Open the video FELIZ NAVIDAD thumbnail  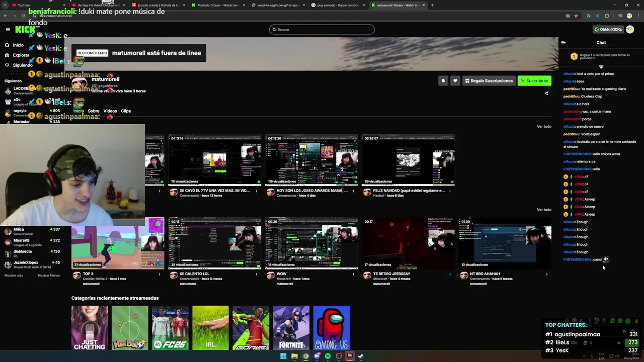click(408, 160)
